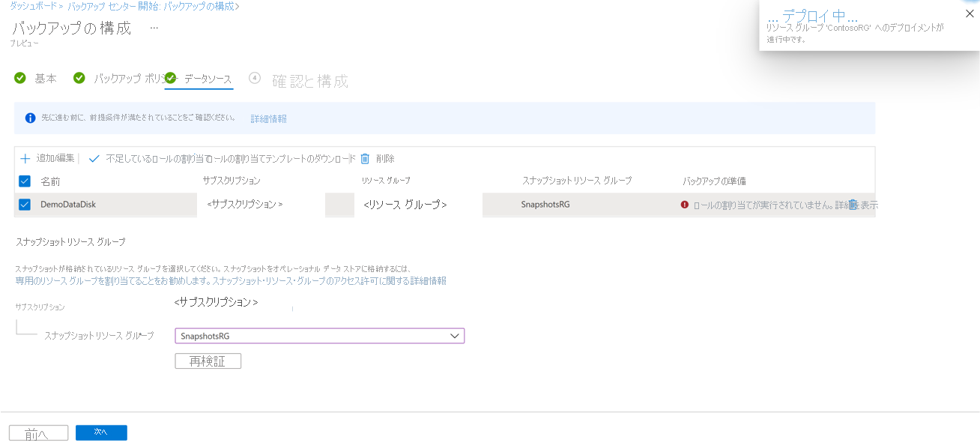
Task: Open the 確認と構成 tab
Action: coord(309,81)
